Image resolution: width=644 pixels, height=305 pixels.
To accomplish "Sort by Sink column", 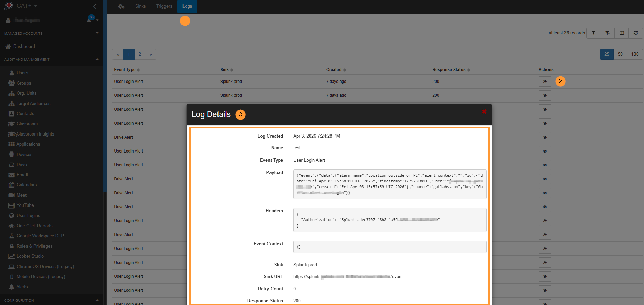I will [227, 70].
